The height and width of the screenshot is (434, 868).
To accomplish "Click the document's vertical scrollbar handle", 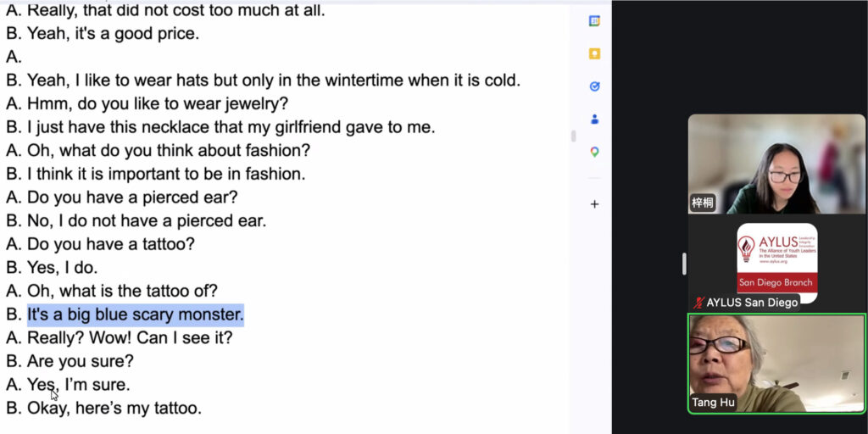I will [573, 136].
